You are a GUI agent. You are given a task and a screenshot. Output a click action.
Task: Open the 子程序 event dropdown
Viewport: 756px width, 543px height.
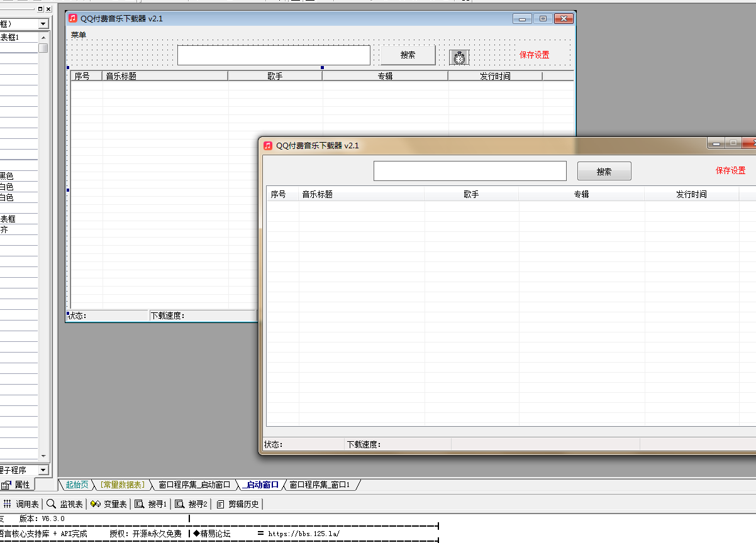43,470
